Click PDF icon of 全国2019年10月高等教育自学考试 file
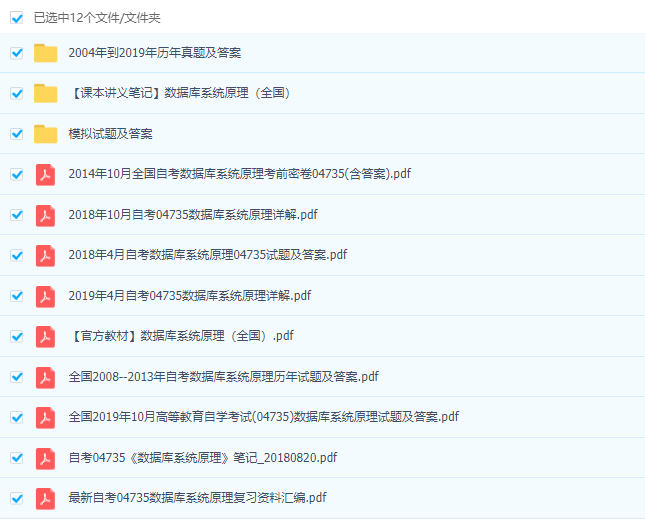The height and width of the screenshot is (527, 645). pyautogui.click(x=45, y=418)
